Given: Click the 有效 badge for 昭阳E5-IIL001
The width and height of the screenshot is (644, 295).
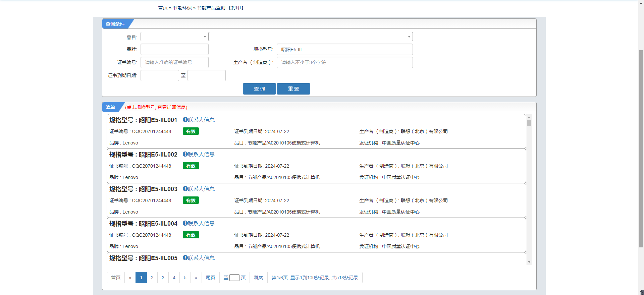Looking at the screenshot, I should (191, 131).
